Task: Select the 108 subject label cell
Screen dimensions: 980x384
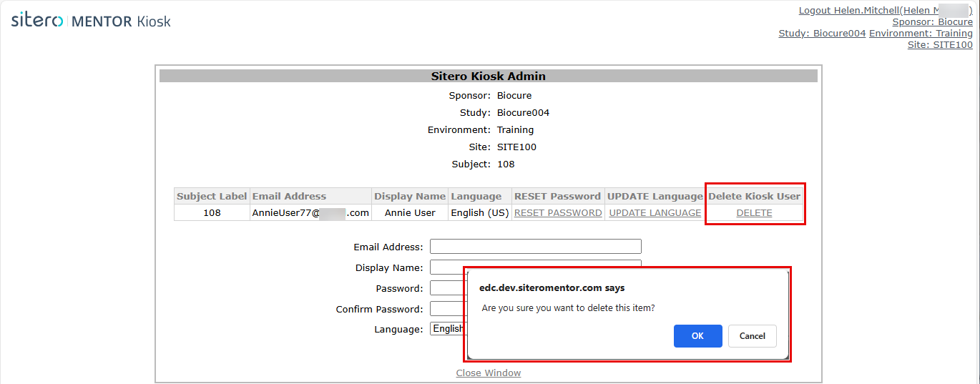Action: [x=212, y=213]
